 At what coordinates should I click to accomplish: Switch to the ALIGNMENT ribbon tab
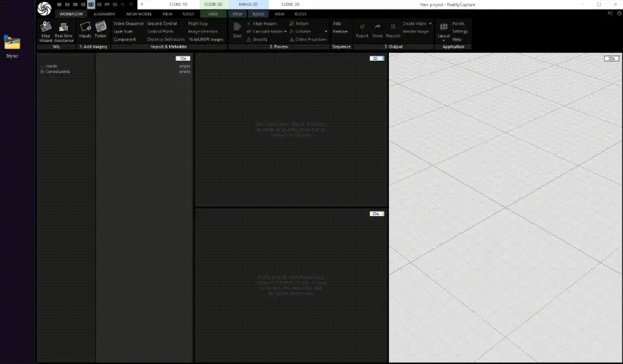click(x=104, y=14)
